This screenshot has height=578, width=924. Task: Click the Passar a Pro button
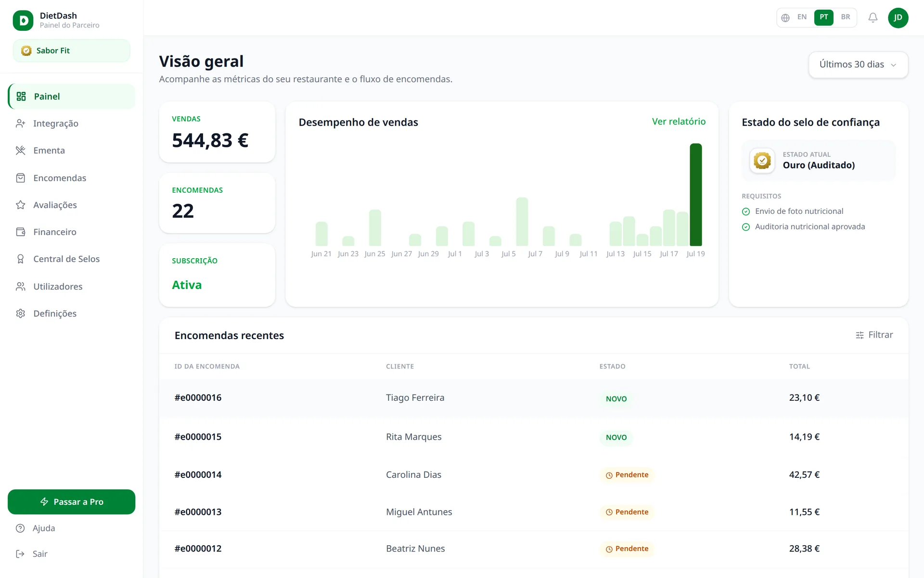click(x=71, y=502)
